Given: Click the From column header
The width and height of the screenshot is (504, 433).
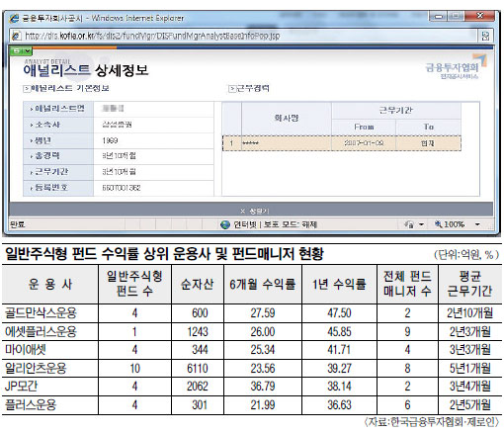Looking at the screenshot, I should [x=364, y=127].
